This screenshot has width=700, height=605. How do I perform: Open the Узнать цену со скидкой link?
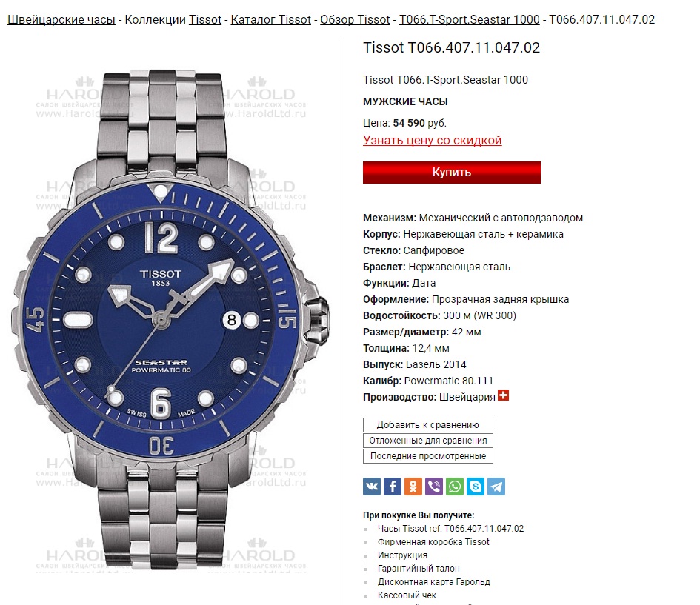(x=432, y=140)
